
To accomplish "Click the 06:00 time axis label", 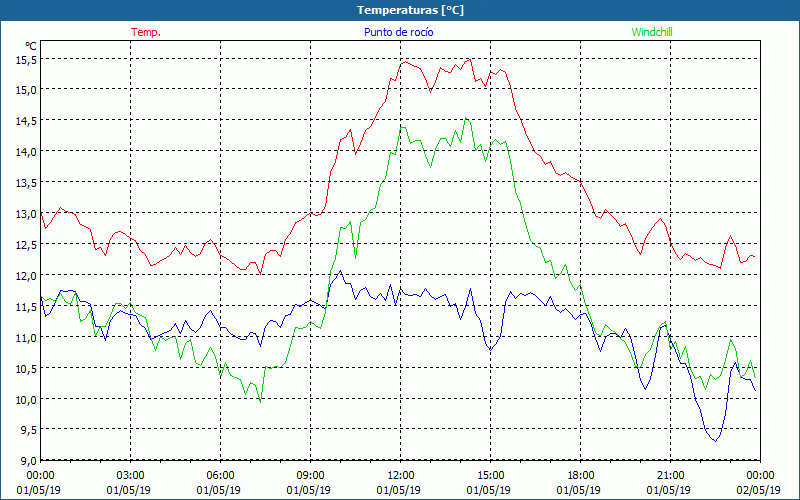I will pyautogui.click(x=220, y=476).
